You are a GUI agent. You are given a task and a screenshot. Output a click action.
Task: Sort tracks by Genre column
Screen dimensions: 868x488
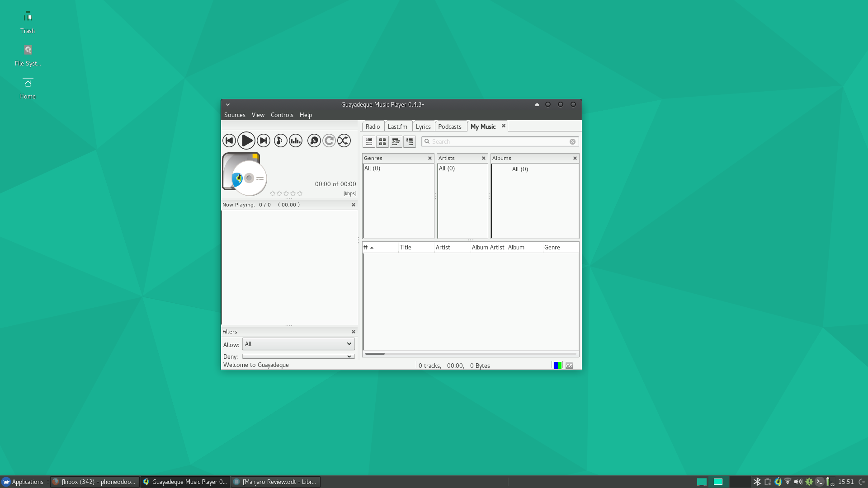click(561, 247)
